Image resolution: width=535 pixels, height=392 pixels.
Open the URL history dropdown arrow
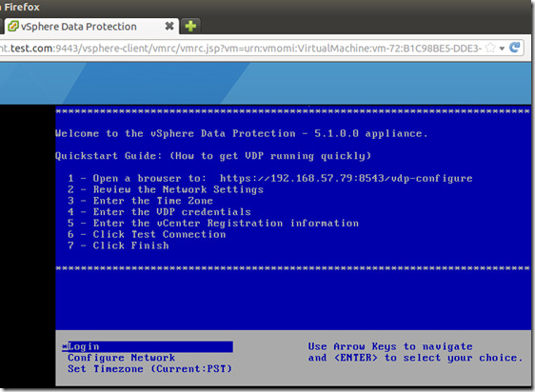[502, 49]
